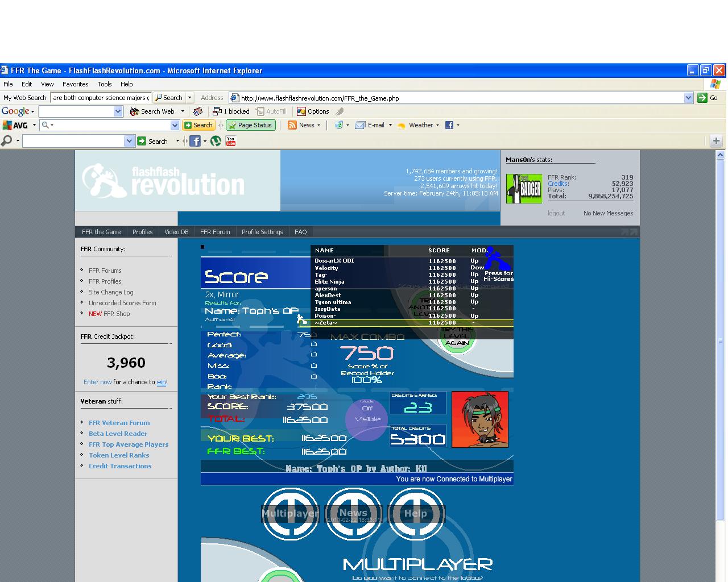Open the circular Multiplayer button
Image resolution: width=728 pixels, height=582 pixels.
[290, 513]
